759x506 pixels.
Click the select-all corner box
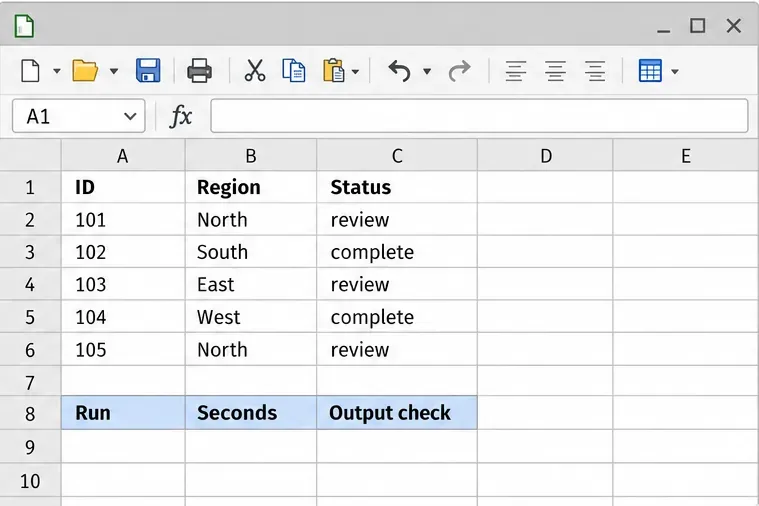[x=30, y=155]
